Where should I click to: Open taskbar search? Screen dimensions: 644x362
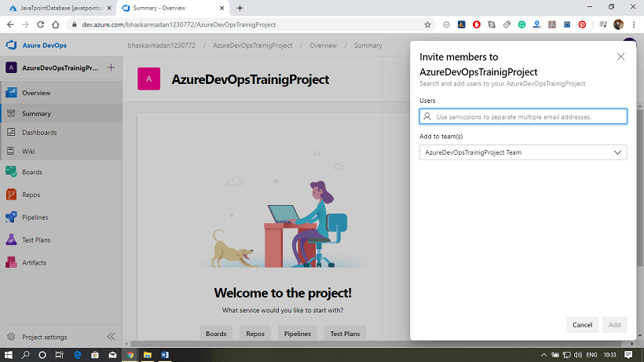[25, 355]
